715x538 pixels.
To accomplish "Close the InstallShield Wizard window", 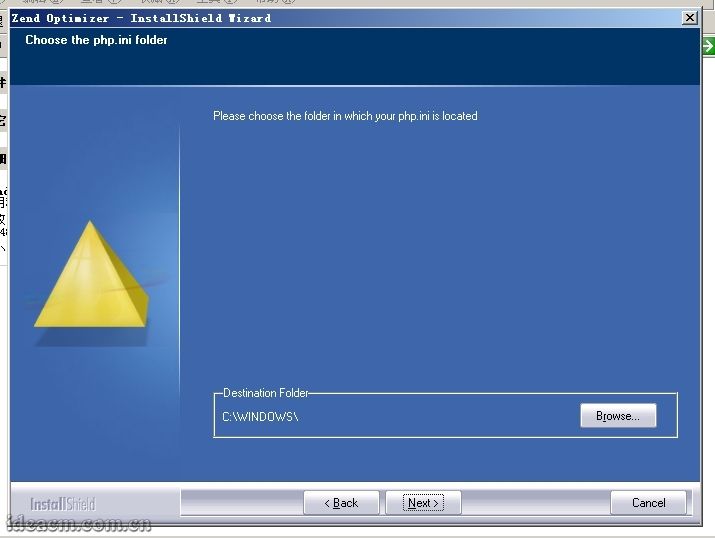I will (x=689, y=18).
